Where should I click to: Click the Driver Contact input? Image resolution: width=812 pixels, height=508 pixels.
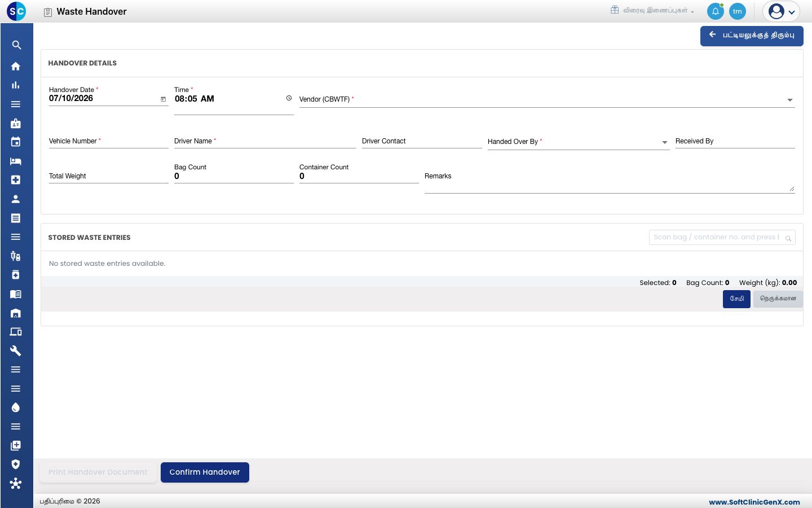tap(422, 142)
